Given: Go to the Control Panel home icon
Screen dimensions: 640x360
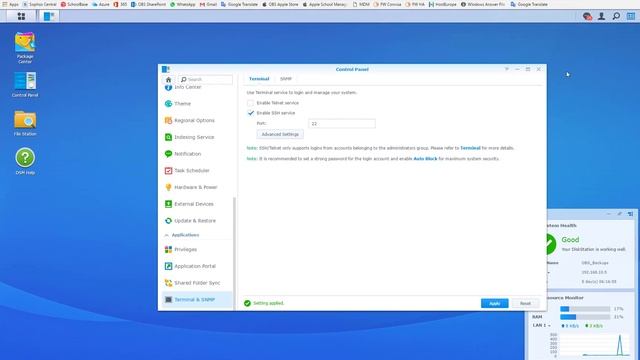Looking at the screenshot, I should [x=168, y=80].
